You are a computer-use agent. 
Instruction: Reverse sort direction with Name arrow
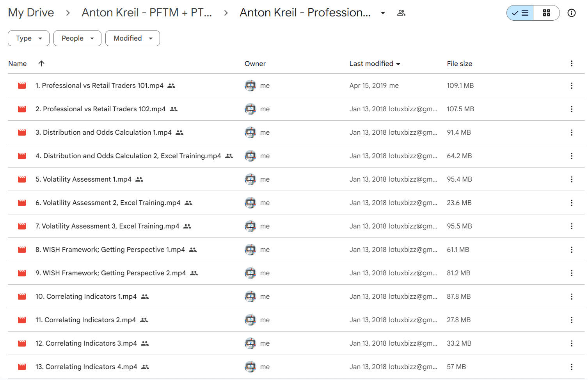(x=41, y=63)
